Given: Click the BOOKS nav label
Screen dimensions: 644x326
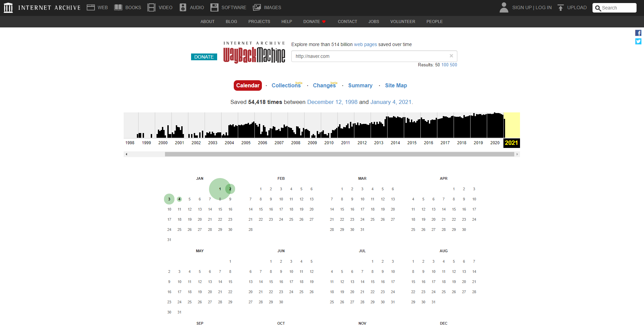Looking at the screenshot, I should (133, 7).
